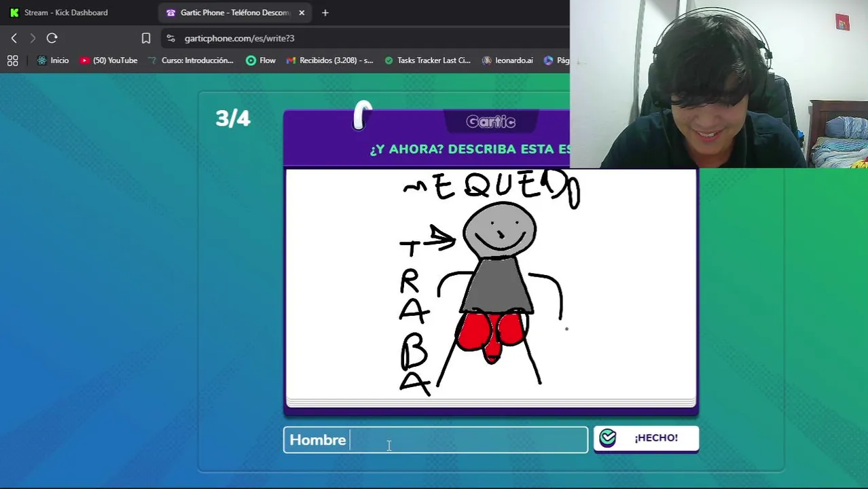The width and height of the screenshot is (868, 489).
Task: Click the Gartic logo
Action: [490, 122]
